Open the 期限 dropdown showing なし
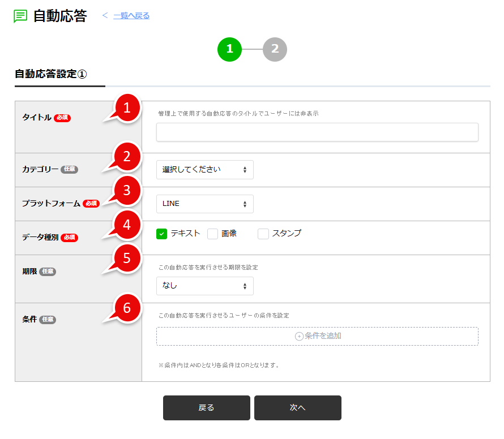This screenshot has height=439, width=504. (204, 286)
